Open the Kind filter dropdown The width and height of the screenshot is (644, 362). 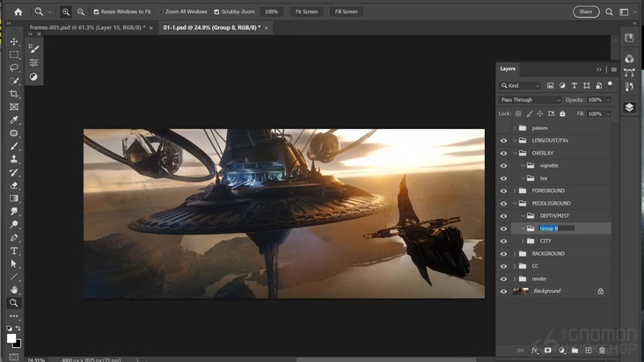pos(520,85)
